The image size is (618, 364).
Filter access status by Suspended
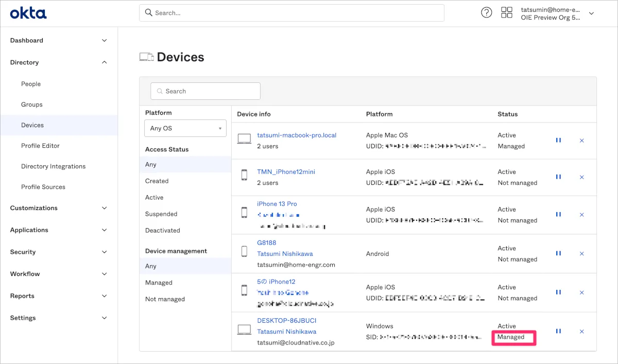coord(161,214)
